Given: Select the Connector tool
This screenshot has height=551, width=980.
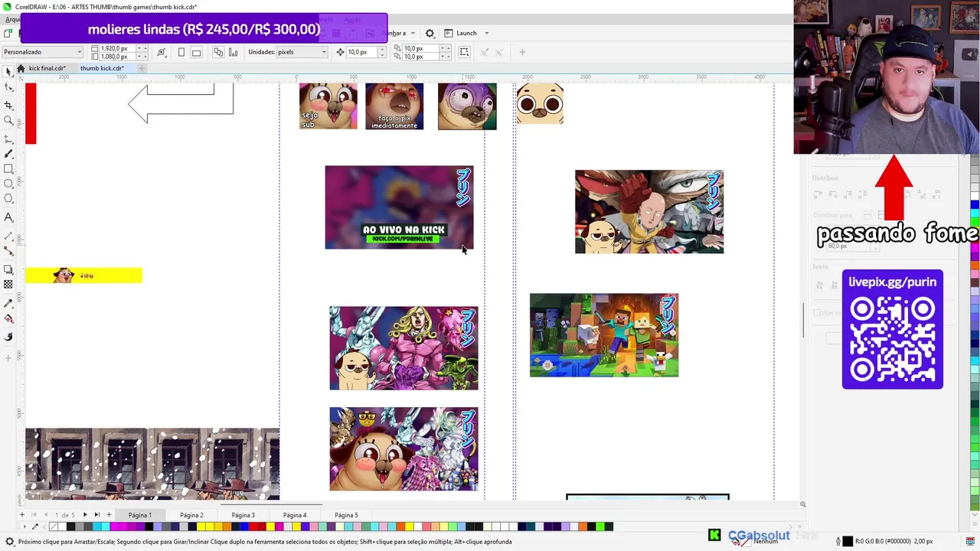Looking at the screenshot, I should [8, 250].
